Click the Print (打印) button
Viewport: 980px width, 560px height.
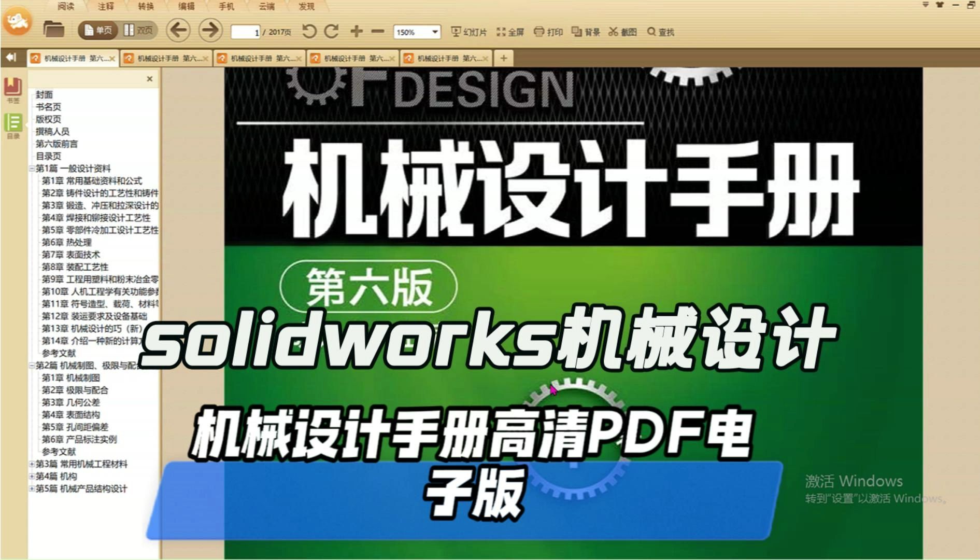(548, 32)
